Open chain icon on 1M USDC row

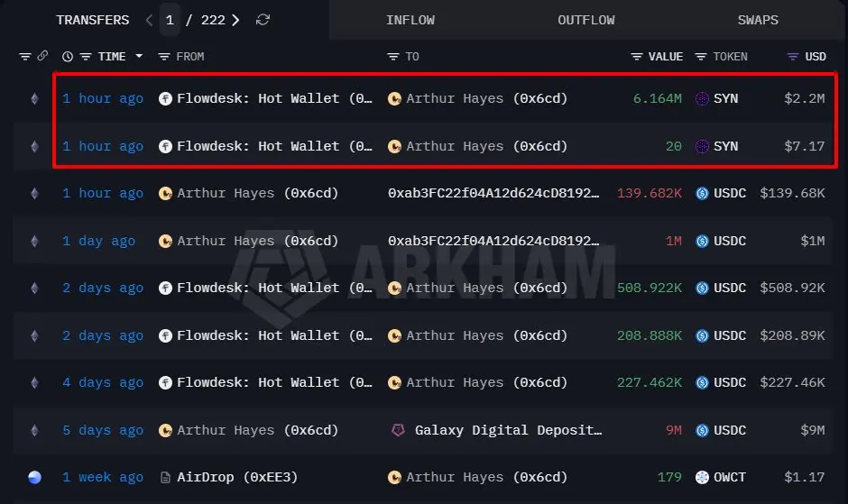[x=34, y=241]
